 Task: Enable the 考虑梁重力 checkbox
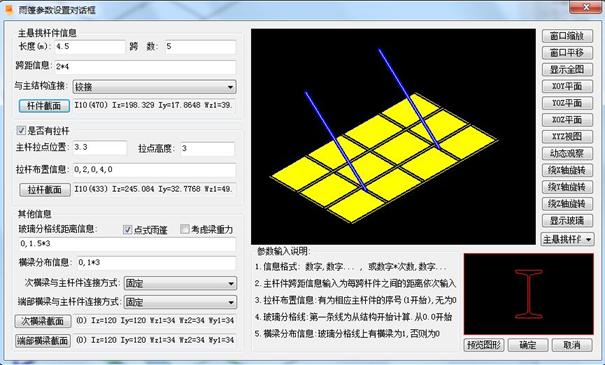coord(185,230)
